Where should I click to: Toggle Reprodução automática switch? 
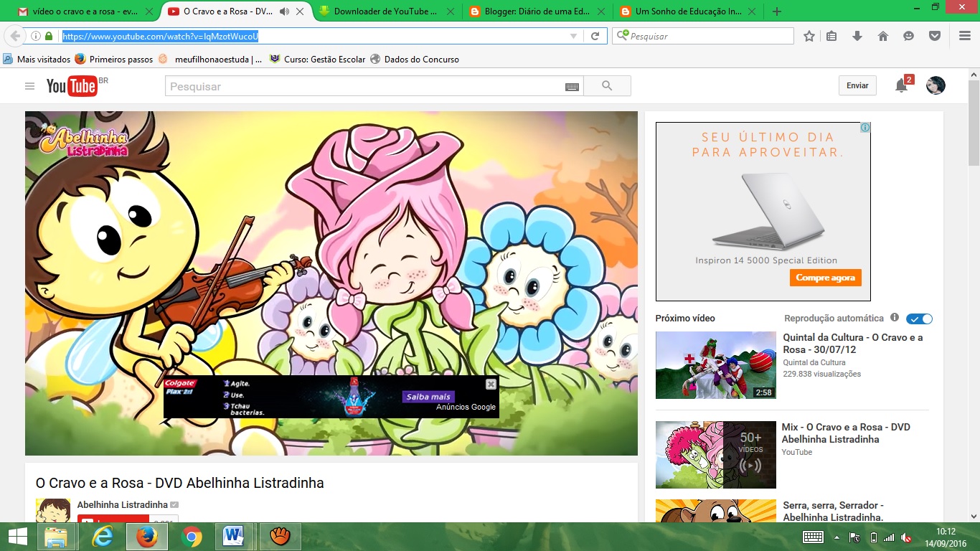(919, 319)
